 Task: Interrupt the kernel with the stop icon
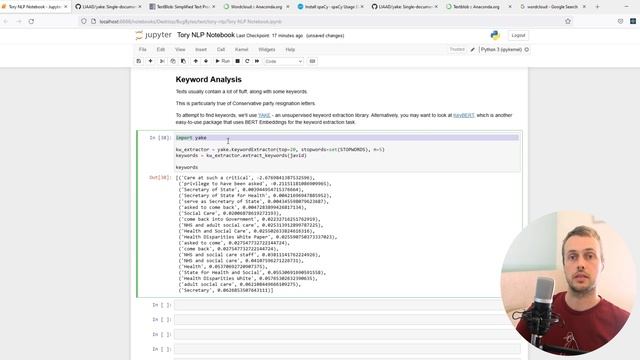(x=238, y=61)
